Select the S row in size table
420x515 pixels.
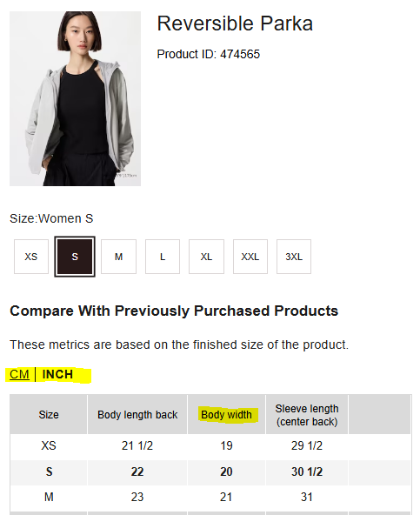(x=210, y=472)
